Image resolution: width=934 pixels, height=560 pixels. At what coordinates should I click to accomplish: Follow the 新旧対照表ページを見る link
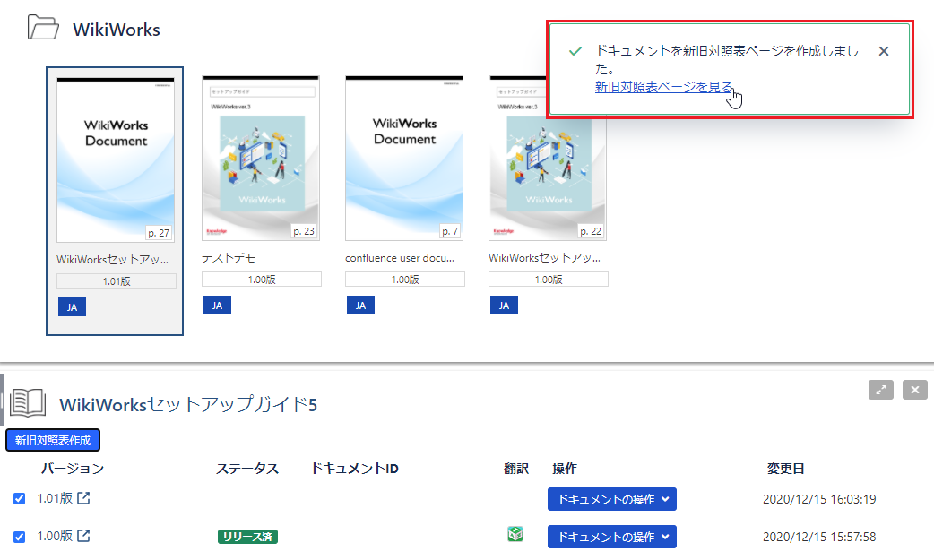[663, 87]
